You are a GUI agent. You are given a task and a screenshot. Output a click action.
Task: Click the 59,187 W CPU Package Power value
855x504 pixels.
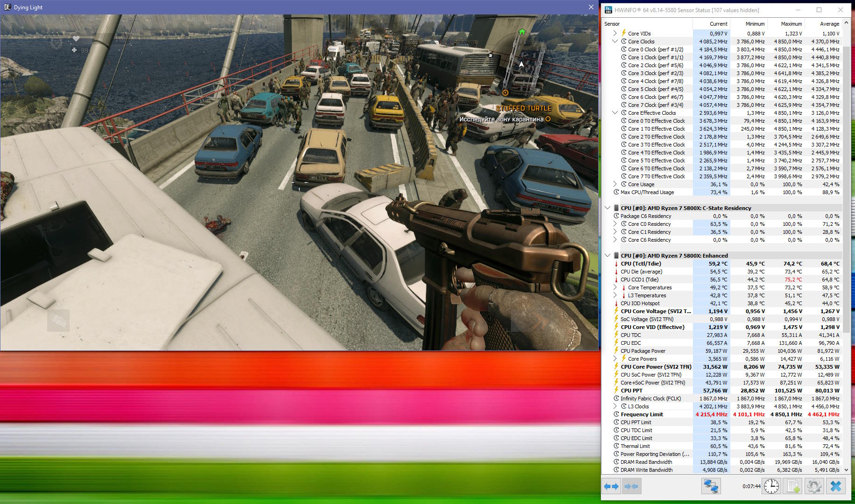point(716,351)
